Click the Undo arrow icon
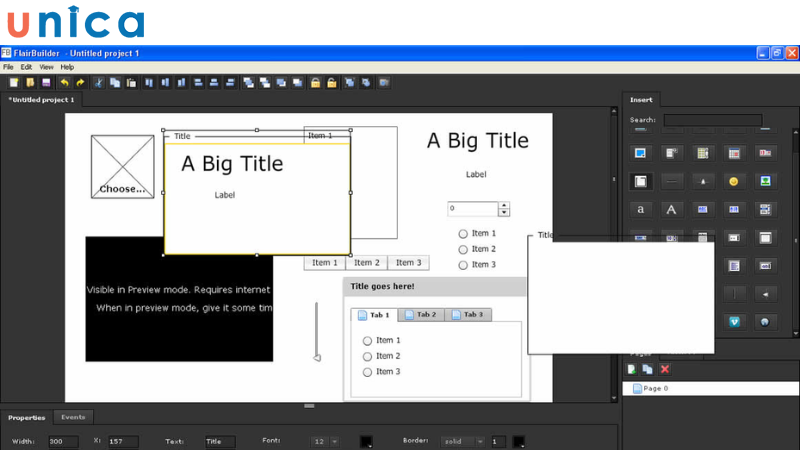Viewport: 800px width, 450px height. (x=65, y=82)
